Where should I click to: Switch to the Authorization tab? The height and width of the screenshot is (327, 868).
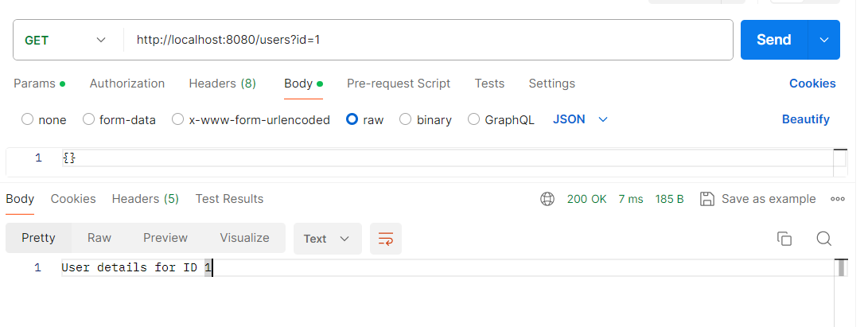(x=127, y=84)
